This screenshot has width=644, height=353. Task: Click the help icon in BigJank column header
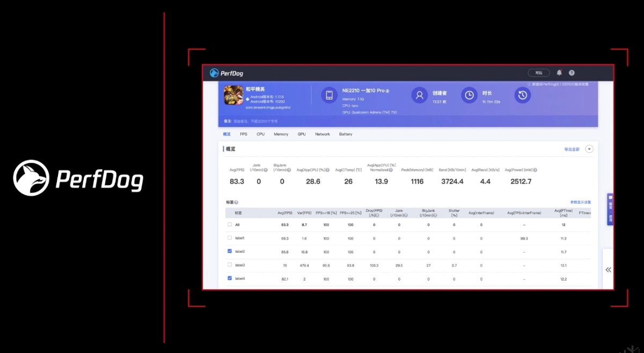pos(436,216)
